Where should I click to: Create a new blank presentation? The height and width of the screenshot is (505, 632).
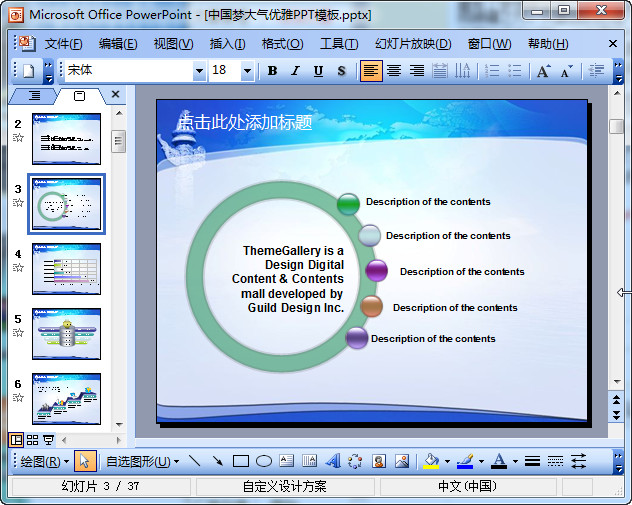29,71
